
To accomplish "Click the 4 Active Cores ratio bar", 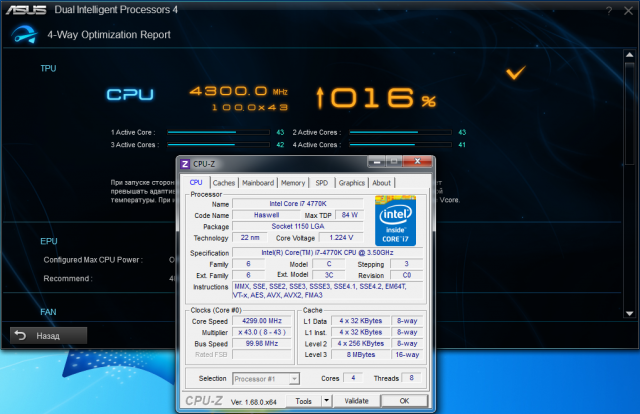I will click(400, 145).
